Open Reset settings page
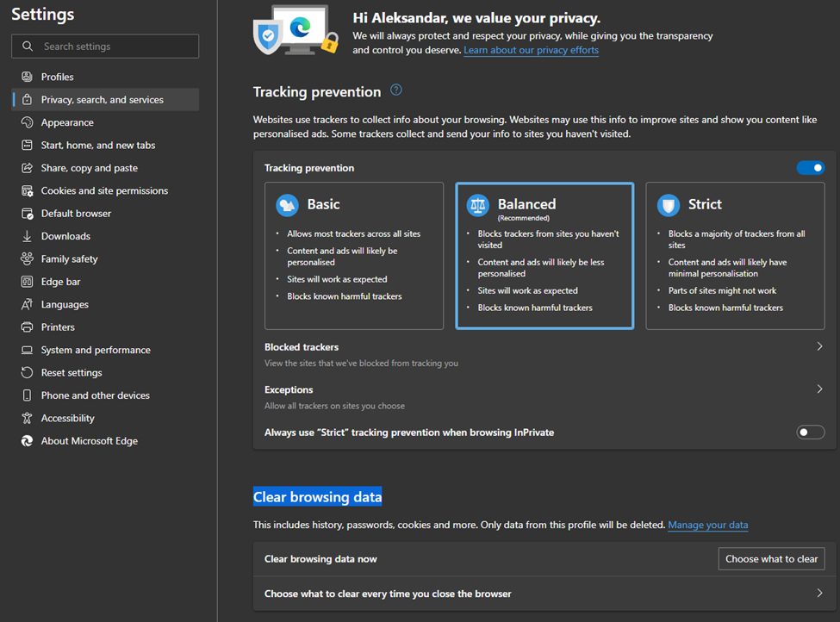The image size is (840, 622). (105, 372)
